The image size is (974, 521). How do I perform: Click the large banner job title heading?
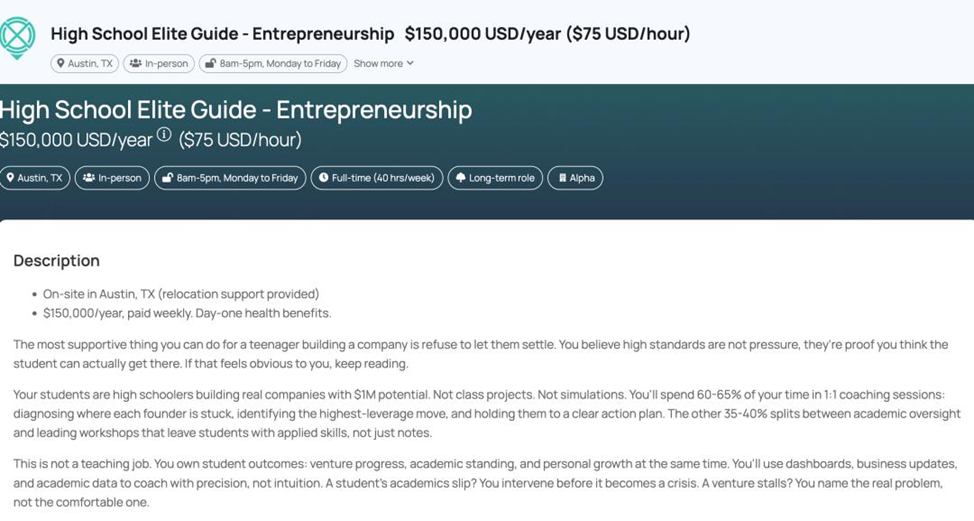(x=236, y=110)
